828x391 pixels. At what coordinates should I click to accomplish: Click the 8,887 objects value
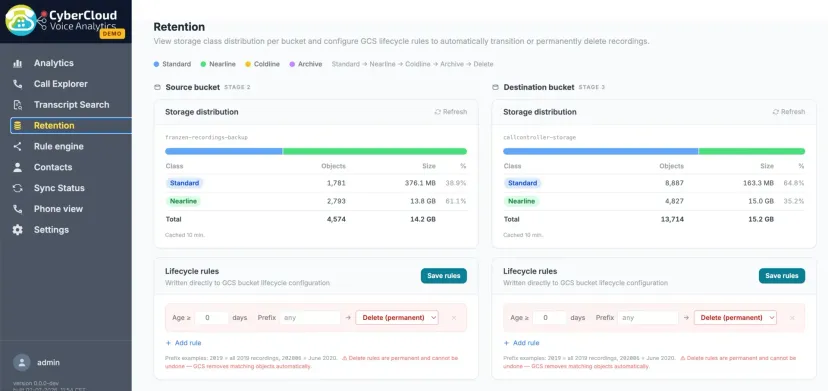point(674,183)
